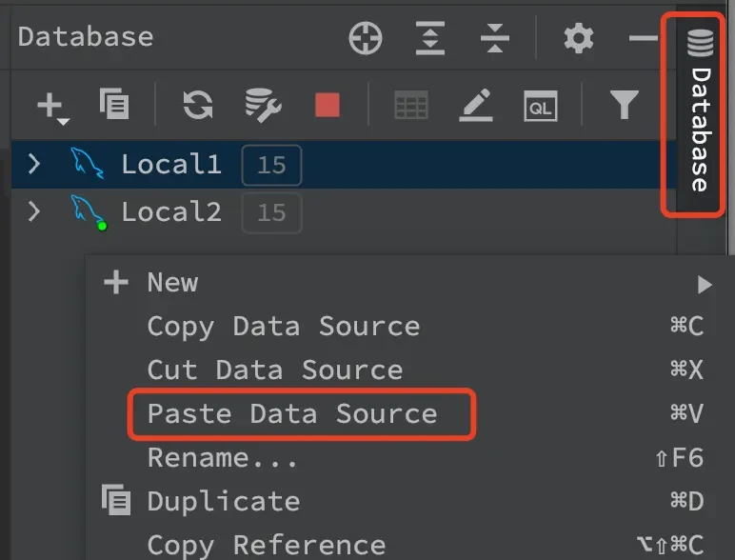735x560 pixels.
Task: Open data source properties wrench icon
Action: (x=262, y=105)
